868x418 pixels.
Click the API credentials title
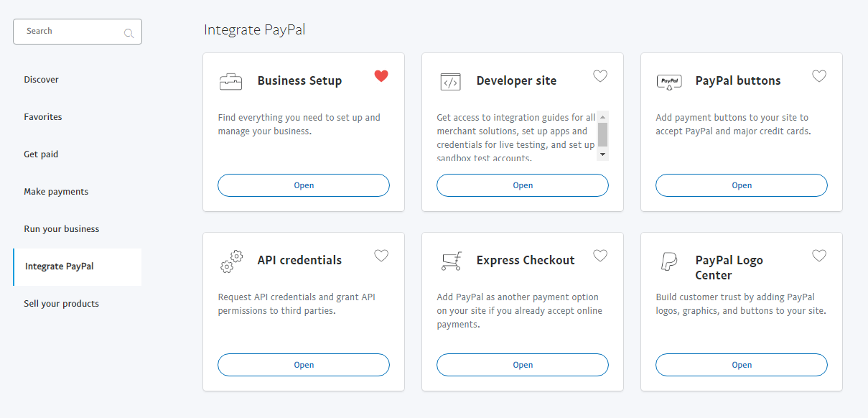pos(299,260)
